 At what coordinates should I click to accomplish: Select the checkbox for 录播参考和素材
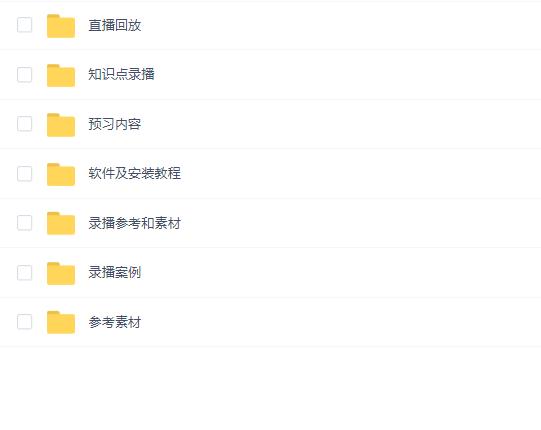[x=24, y=223]
